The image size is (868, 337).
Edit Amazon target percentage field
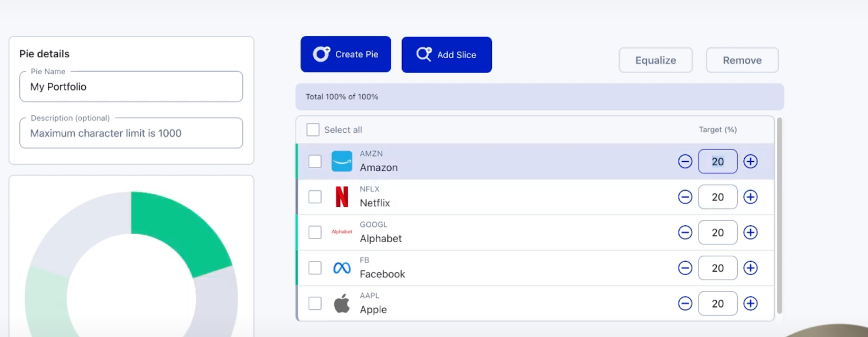[x=718, y=161]
